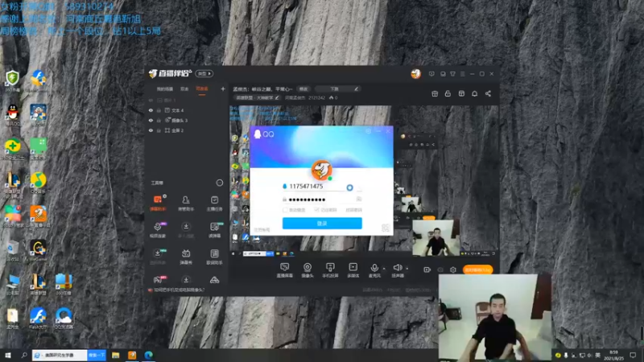Open the orange highlighted scene tab
This screenshot has width=644, height=362.
click(x=202, y=88)
